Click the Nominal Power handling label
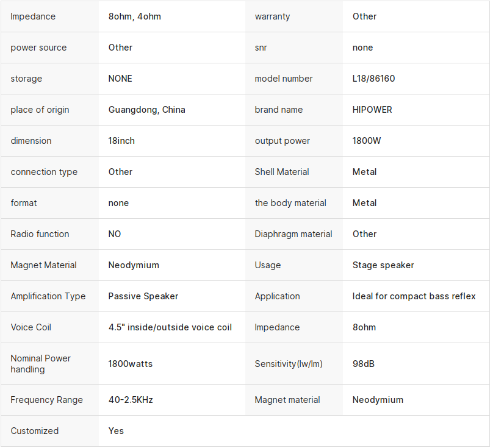 (40, 364)
